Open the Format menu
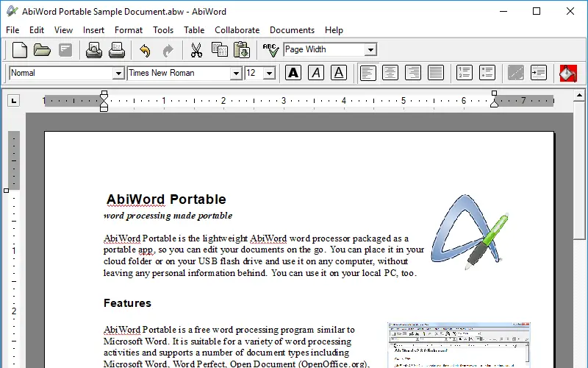Screen dimensions: 588x368 [129, 30]
